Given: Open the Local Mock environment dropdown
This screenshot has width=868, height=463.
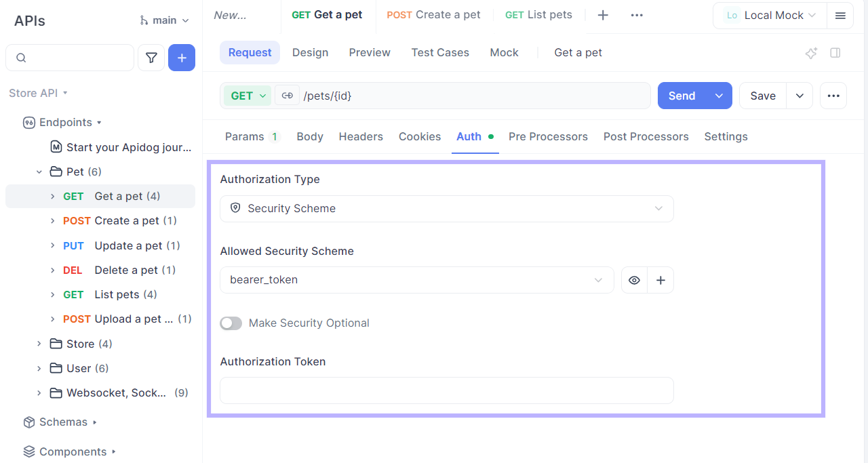Looking at the screenshot, I should point(770,16).
